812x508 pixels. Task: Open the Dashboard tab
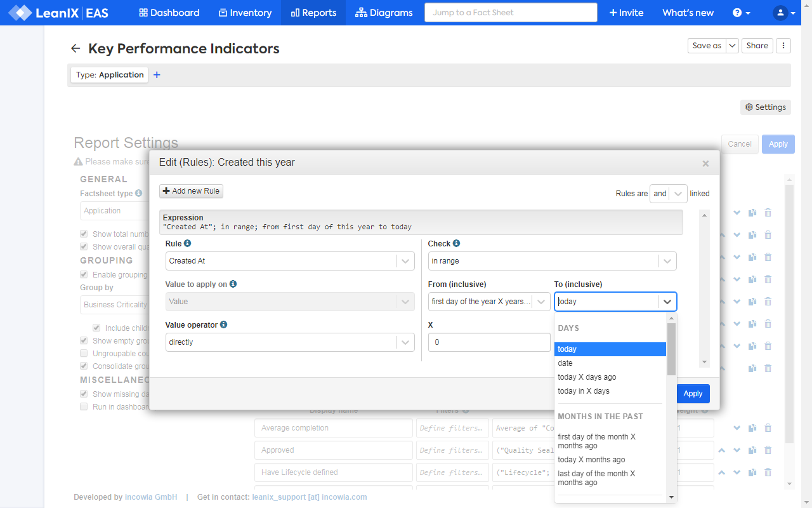pos(169,13)
